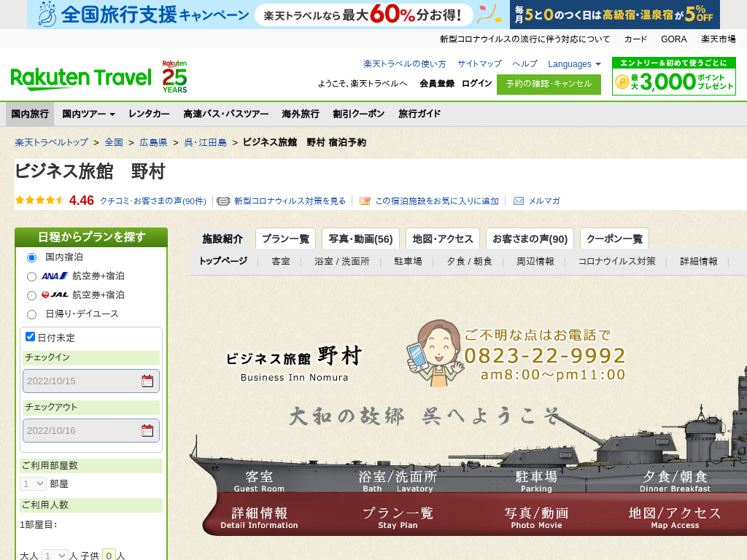Click the 呉・江田島 breadcrumb link
Image resolution: width=747 pixels, height=560 pixels.
(x=205, y=142)
